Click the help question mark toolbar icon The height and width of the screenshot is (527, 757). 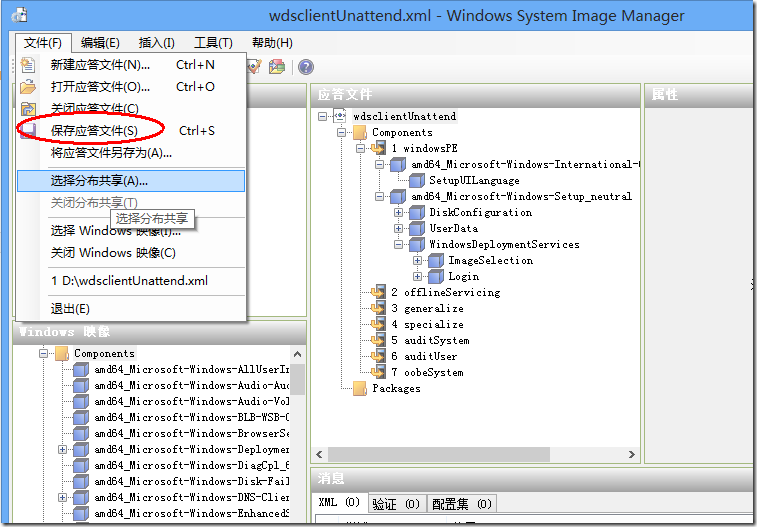point(306,67)
